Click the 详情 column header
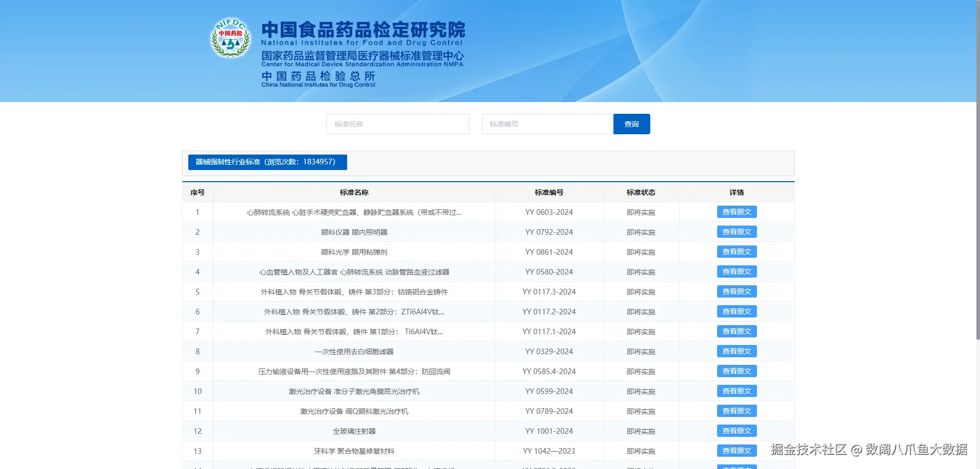980x469 pixels. click(x=737, y=192)
